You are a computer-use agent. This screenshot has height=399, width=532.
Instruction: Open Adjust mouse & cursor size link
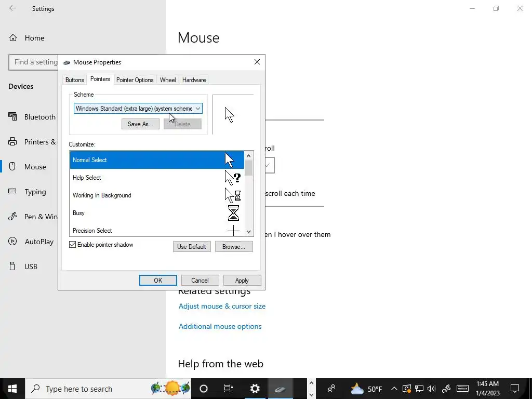coord(222,306)
